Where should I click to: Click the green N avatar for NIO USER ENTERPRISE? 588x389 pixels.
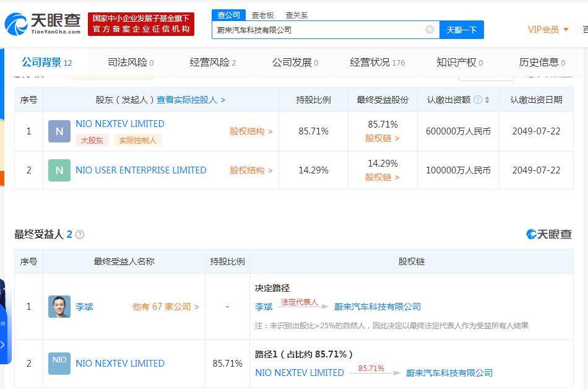(x=59, y=170)
